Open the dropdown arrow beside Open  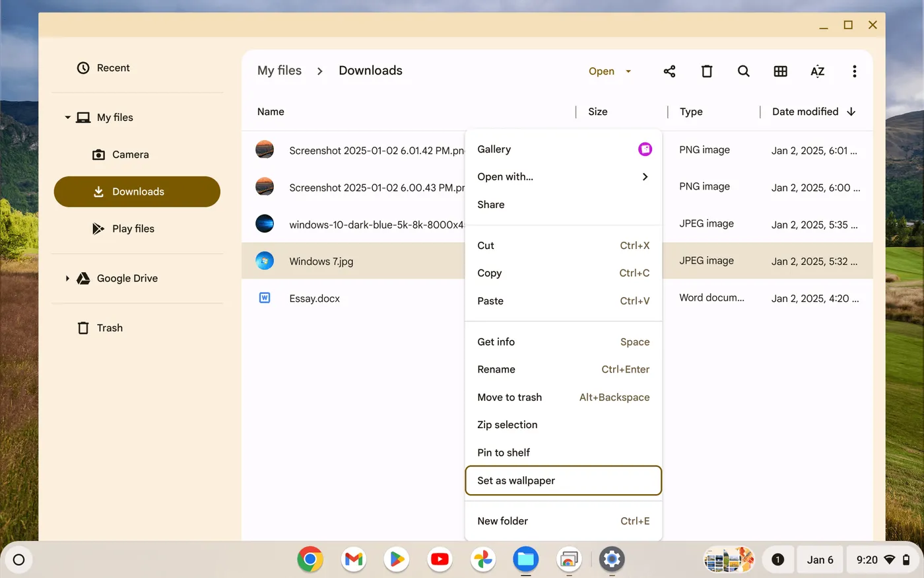(628, 71)
